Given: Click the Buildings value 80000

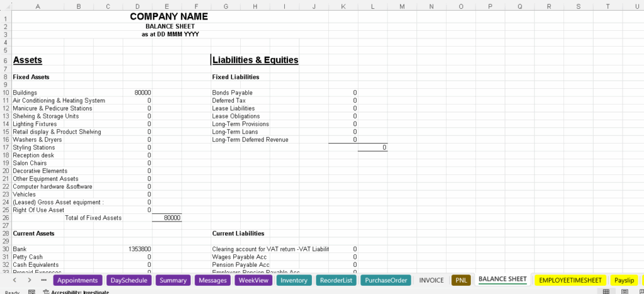Looking at the screenshot, I should [x=138, y=93].
